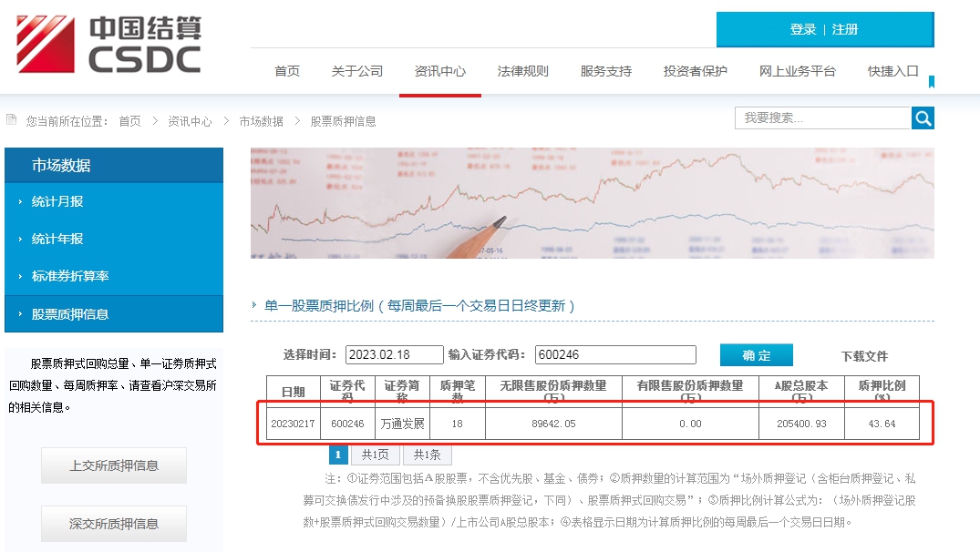Image resolution: width=980 pixels, height=552 pixels.
Task: Click the page icon before 您当前所在位置
Action: click(12, 120)
